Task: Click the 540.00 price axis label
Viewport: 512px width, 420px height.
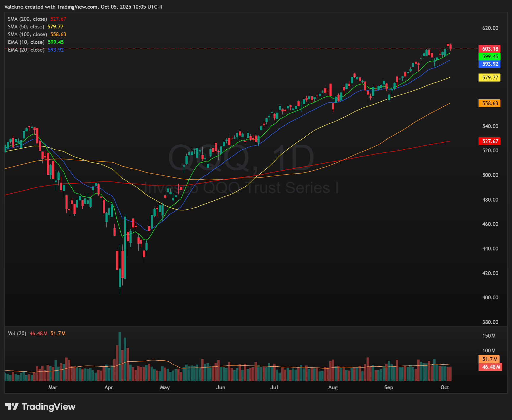Action: (490, 126)
